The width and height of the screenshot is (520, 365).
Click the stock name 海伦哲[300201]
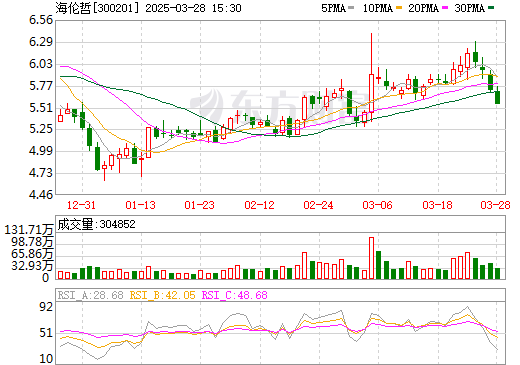tap(97, 8)
